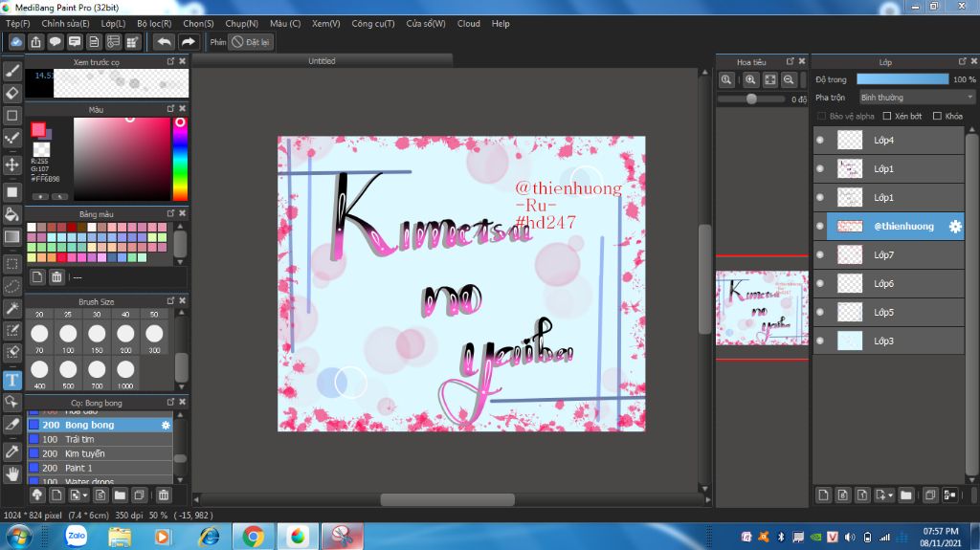Pick the Bucket fill tool
This screenshot has height=550, width=980.
[x=11, y=214]
